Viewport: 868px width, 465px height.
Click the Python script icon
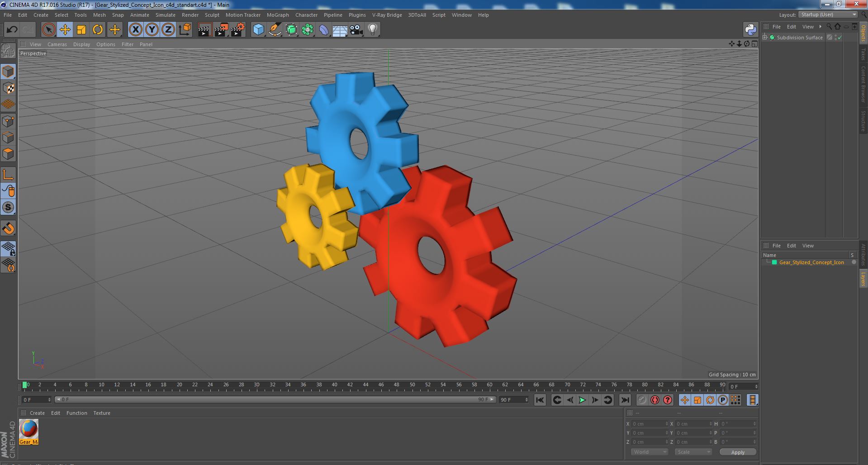(750, 30)
